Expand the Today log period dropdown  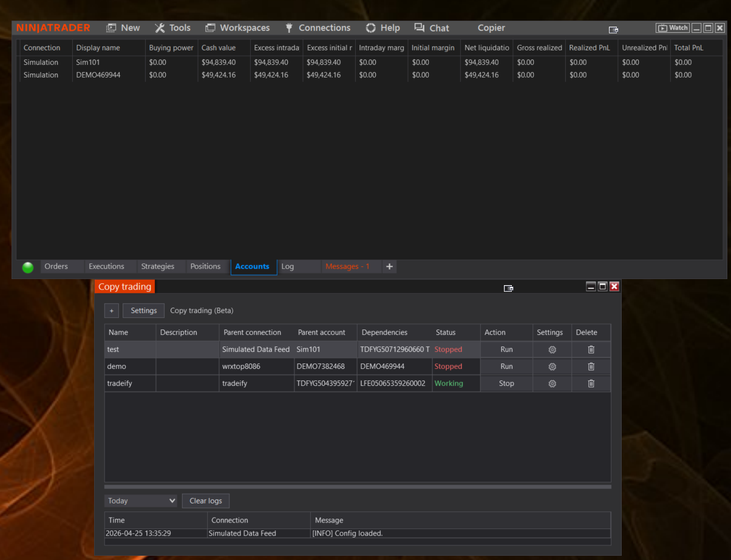point(141,501)
